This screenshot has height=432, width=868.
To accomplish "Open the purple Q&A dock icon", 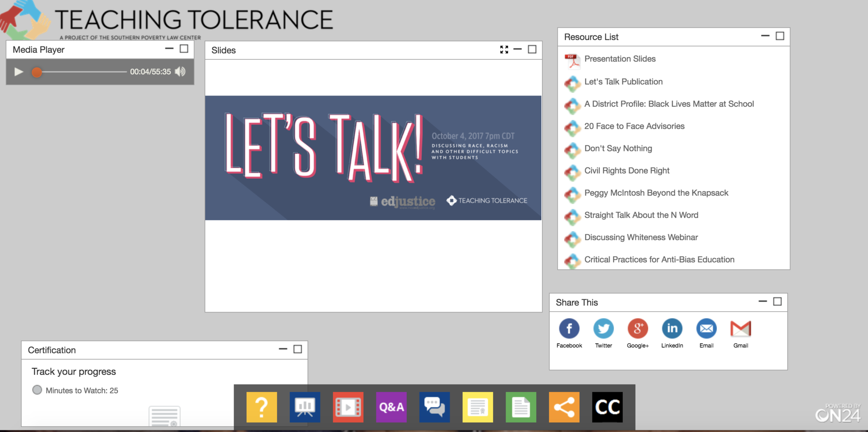I will [x=391, y=407].
